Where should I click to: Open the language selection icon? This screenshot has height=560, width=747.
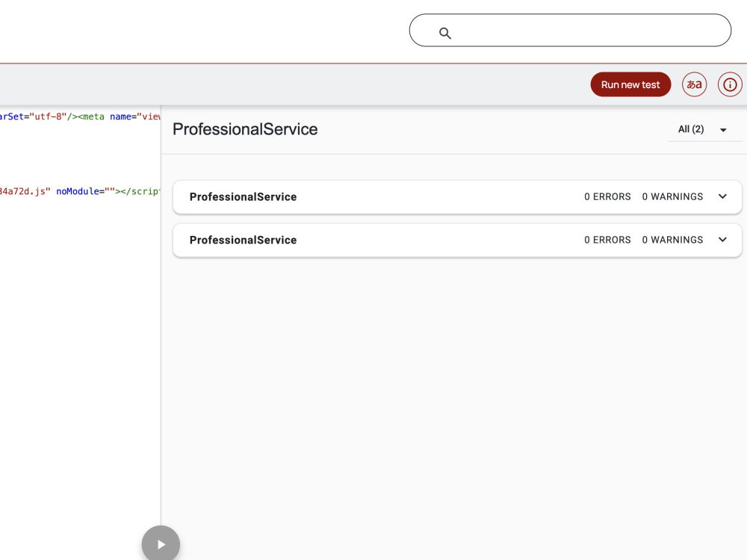tap(694, 85)
